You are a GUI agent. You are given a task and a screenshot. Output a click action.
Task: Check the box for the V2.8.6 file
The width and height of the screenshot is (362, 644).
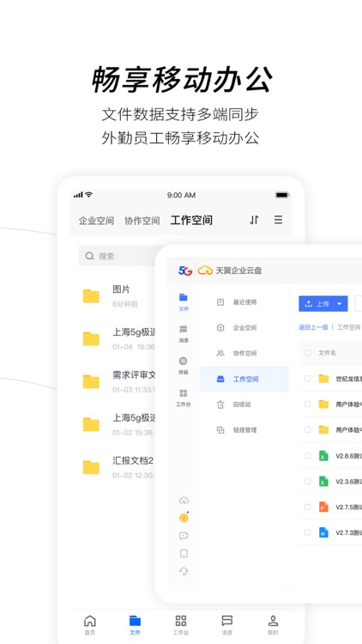(307, 455)
